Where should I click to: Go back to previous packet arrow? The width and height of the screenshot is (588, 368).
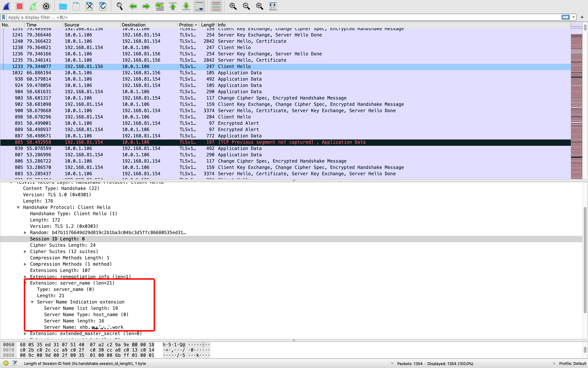(x=133, y=6)
